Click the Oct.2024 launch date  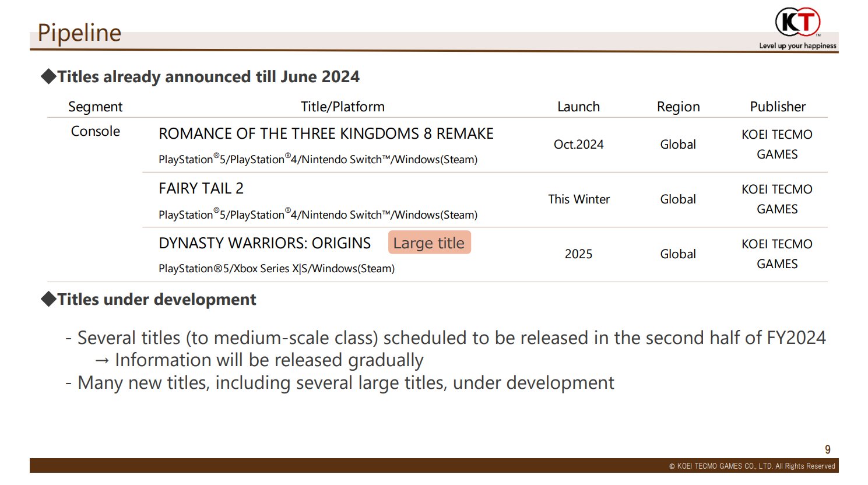coord(578,145)
